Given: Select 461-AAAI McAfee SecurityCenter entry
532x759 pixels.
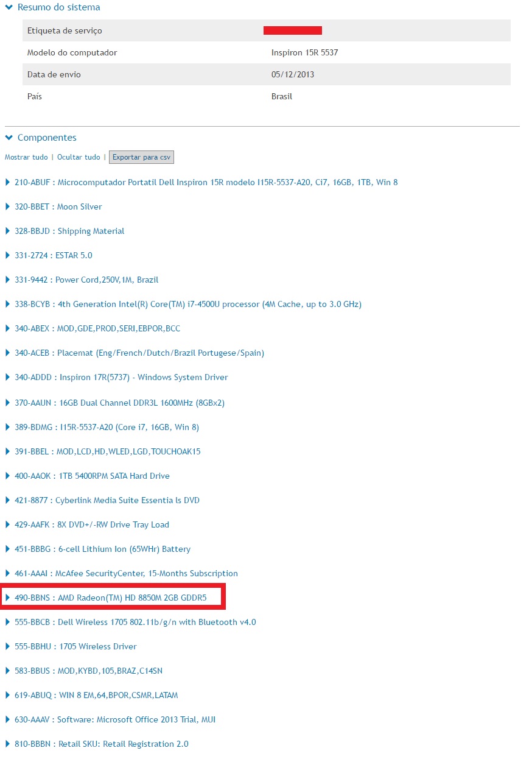Looking at the screenshot, I should click(x=126, y=573).
